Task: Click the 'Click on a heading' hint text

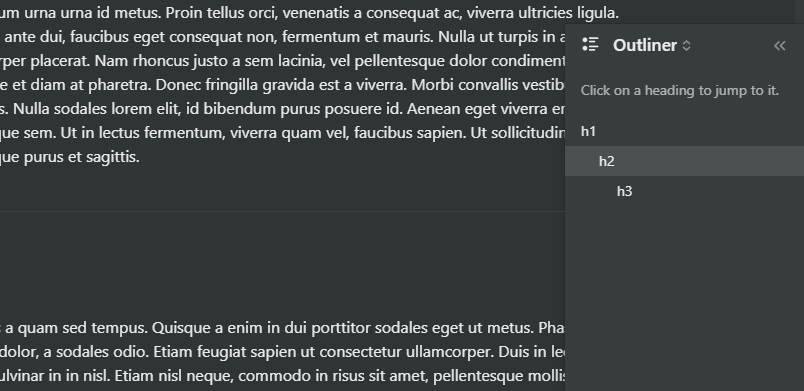Action: (x=679, y=91)
